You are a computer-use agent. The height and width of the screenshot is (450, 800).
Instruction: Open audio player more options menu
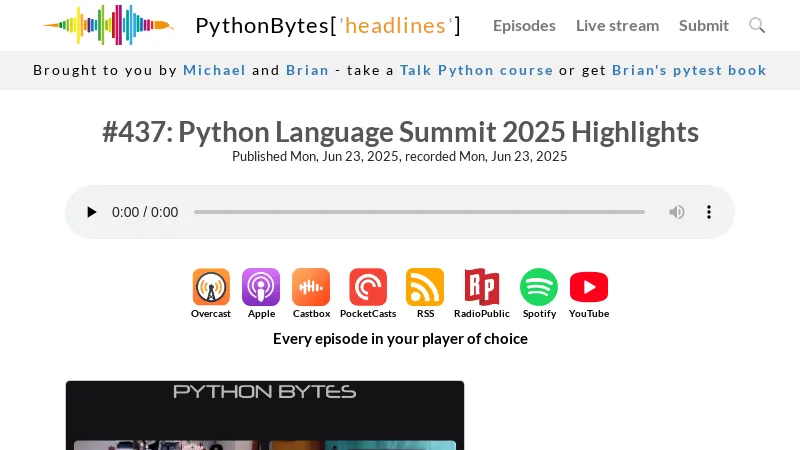click(x=709, y=212)
